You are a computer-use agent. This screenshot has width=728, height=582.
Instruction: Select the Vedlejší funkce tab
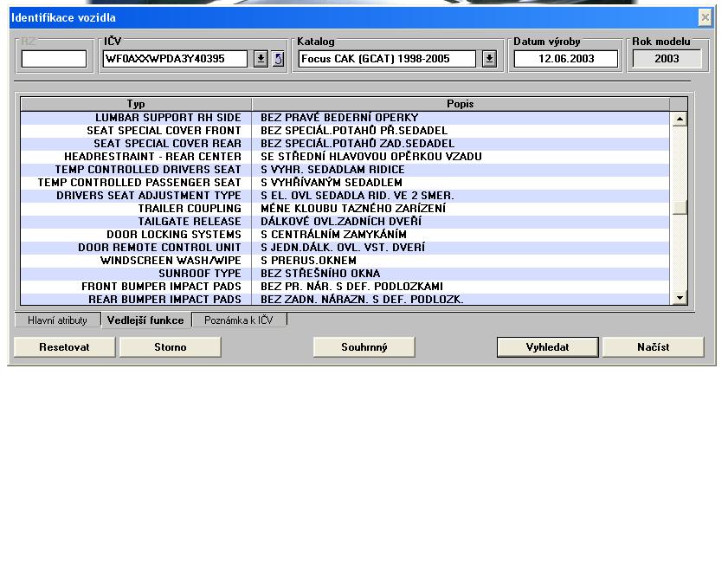point(145,320)
